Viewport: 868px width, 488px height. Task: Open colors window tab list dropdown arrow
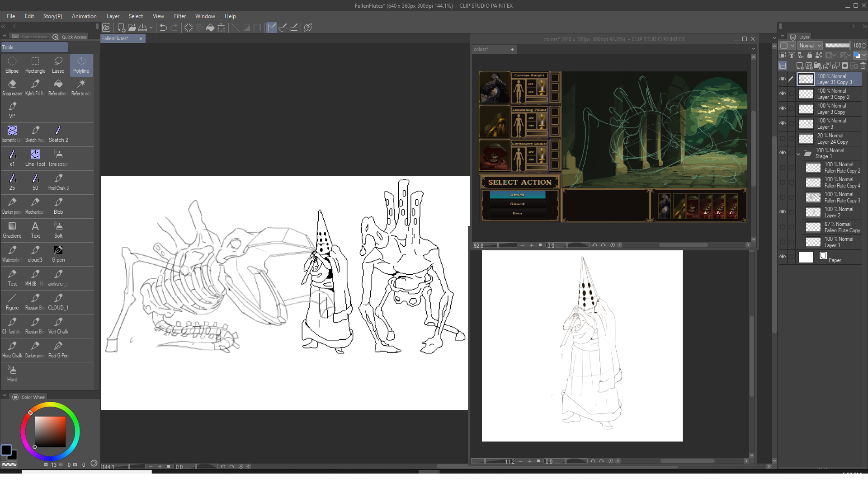pyautogui.click(x=753, y=49)
